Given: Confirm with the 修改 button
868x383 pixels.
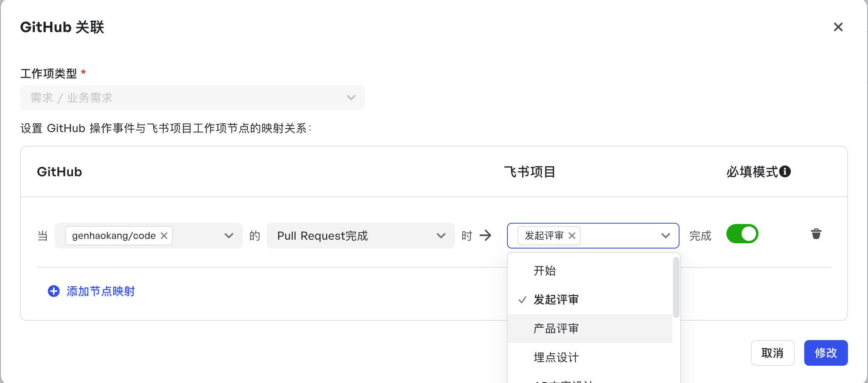Looking at the screenshot, I should tap(826, 353).
